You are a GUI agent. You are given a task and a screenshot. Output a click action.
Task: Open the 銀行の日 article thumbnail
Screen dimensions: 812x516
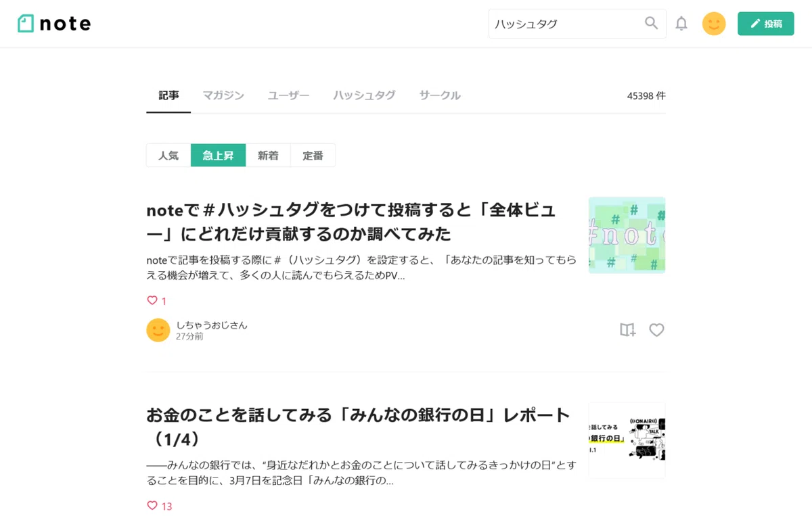point(627,440)
